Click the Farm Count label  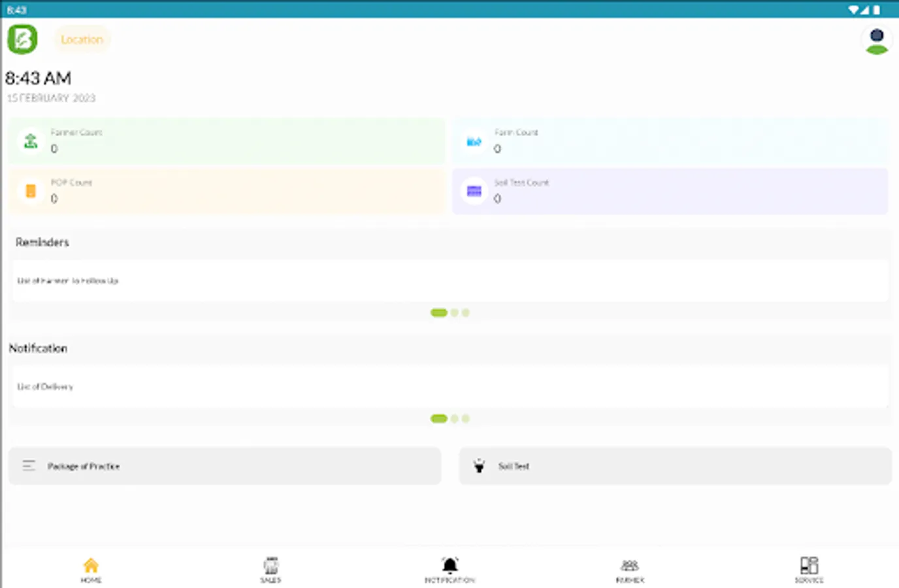click(516, 132)
